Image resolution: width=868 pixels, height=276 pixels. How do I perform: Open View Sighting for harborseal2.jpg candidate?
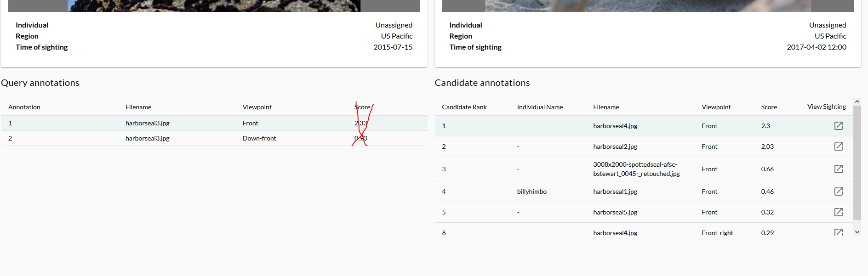[839, 146]
